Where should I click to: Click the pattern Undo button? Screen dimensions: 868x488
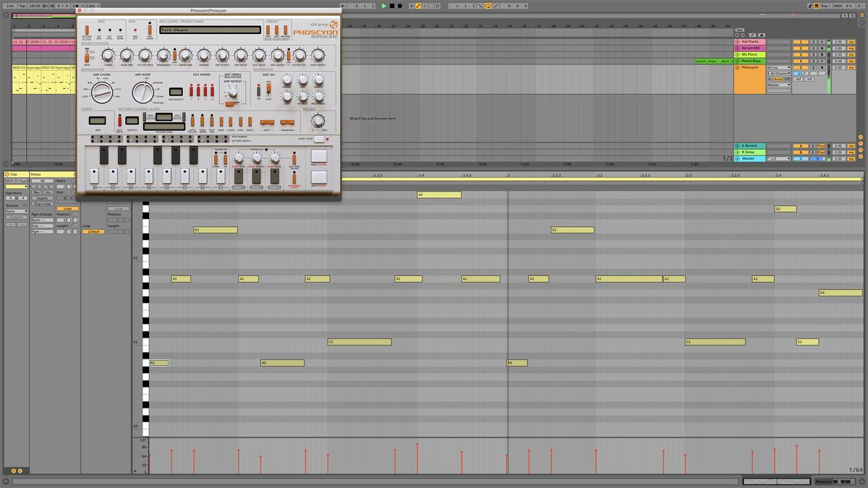[221, 122]
